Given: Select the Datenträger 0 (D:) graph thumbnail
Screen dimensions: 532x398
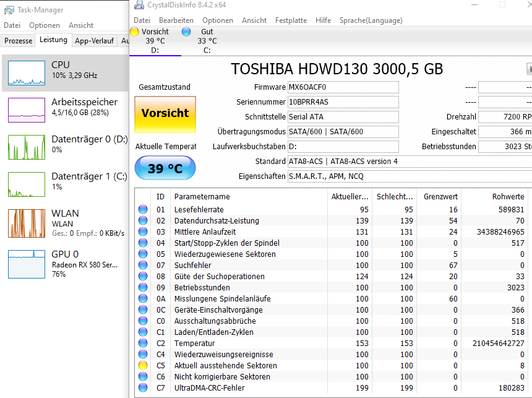Looking at the screenshot, I should (27, 147).
